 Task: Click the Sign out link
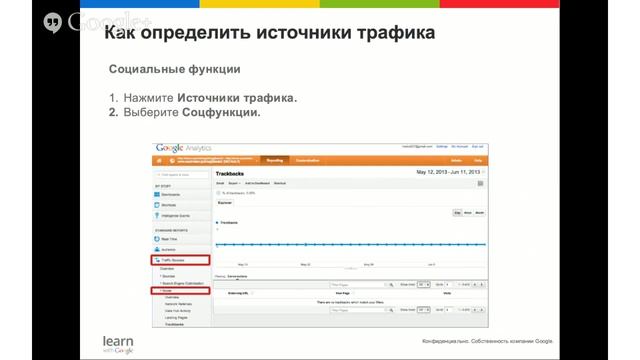pyautogui.click(x=478, y=147)
